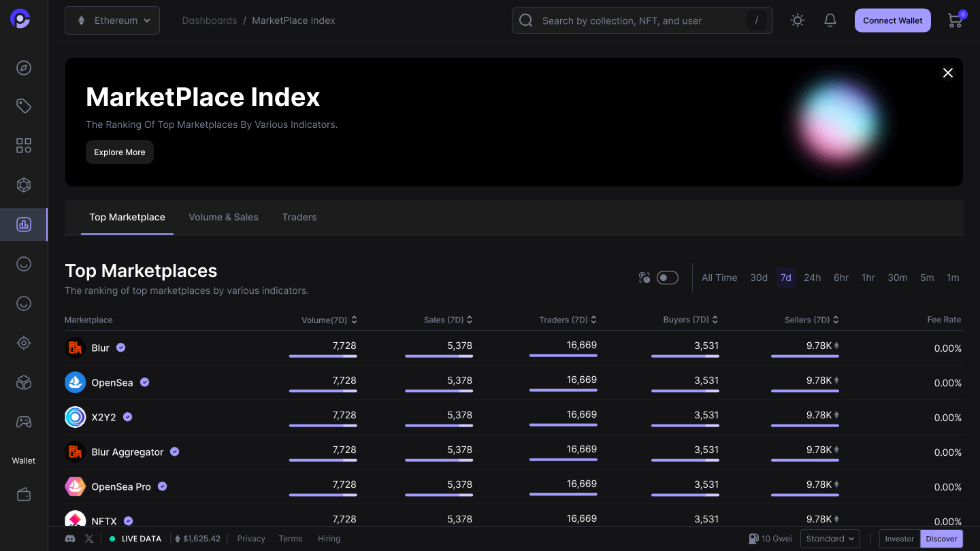Open the Ethereum network dropdown

coord(112,20)
